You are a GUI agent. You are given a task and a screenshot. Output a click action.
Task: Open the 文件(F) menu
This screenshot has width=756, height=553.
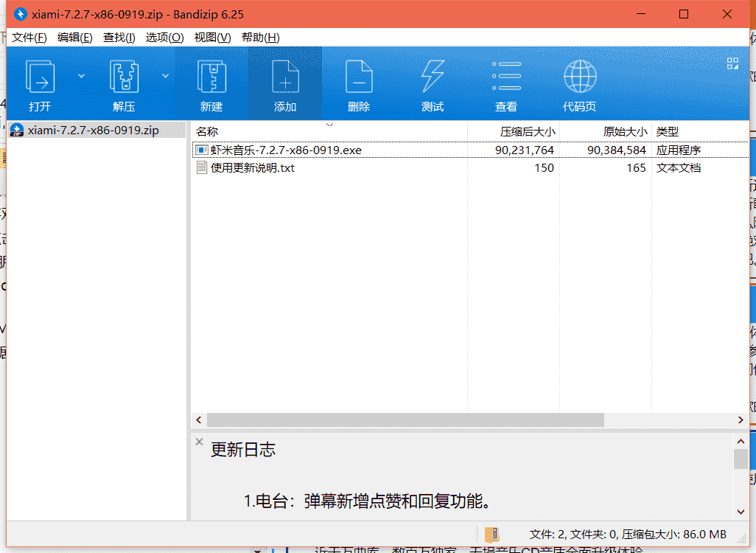tap(29, 38)
